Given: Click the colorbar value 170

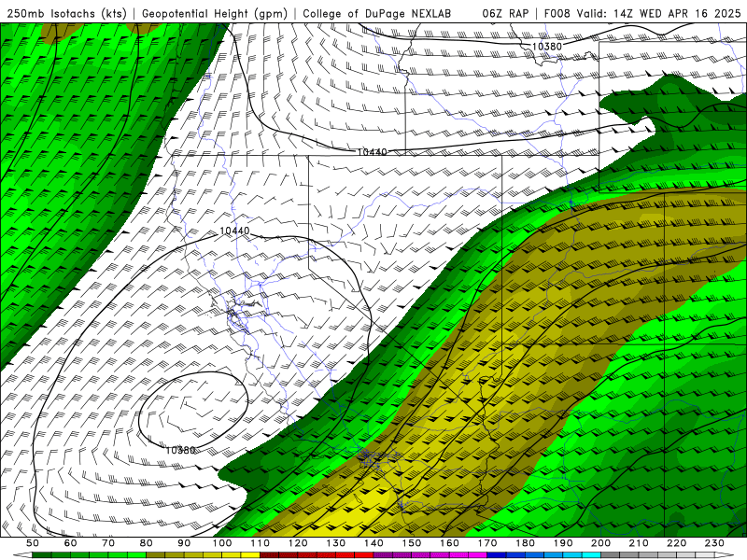Looking at the screenshot, I should 487,543.
